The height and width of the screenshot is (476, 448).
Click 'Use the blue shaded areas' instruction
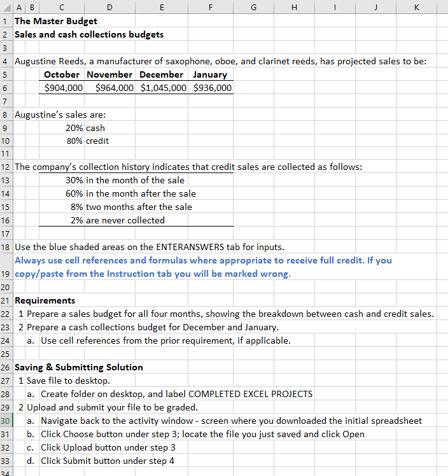point(150,247)
